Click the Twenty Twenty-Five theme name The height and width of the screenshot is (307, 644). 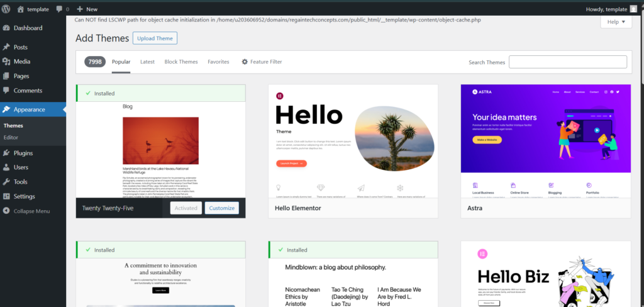pos(108,208)
